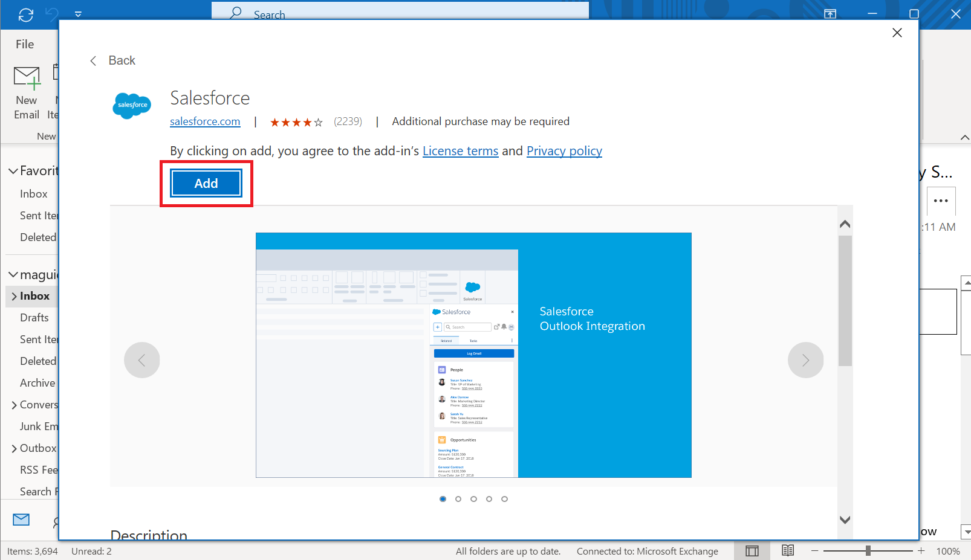Select Sent Items under Favorites
This screenshot has height=560, width=971.
(x=39, y=216)
